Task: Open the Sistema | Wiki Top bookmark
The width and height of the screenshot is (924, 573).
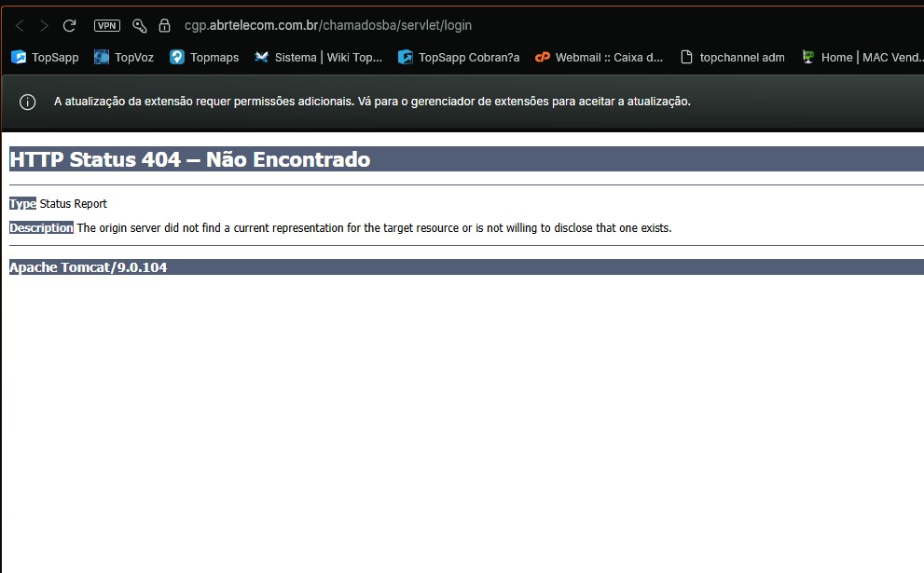Action: [x=318, y=58]
